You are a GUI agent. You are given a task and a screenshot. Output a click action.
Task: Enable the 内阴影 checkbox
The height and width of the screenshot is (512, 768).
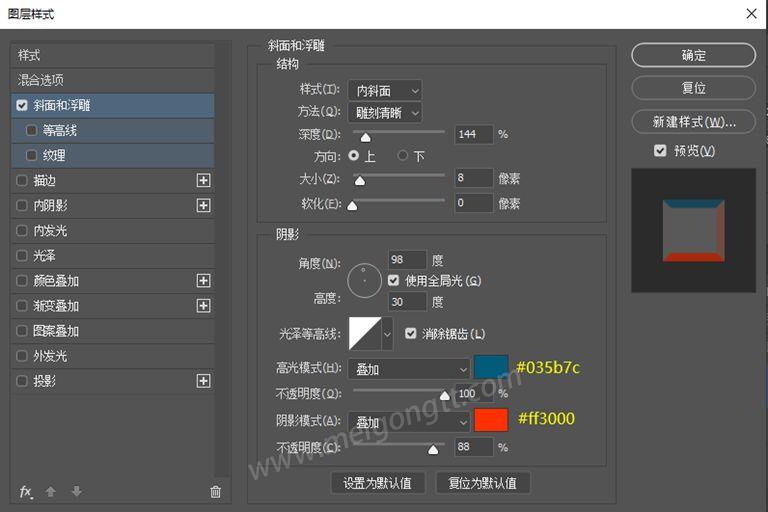[x=22, y=205]
